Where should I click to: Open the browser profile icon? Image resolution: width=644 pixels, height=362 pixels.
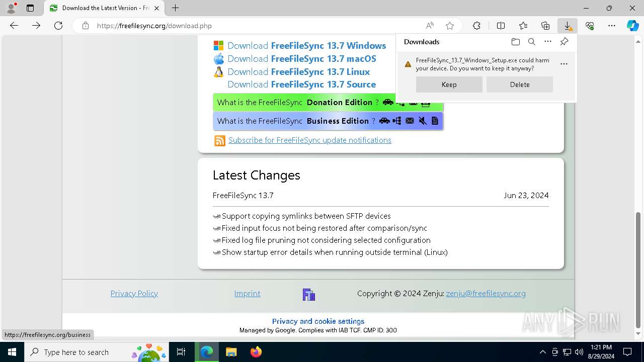(x=11, y=8)
